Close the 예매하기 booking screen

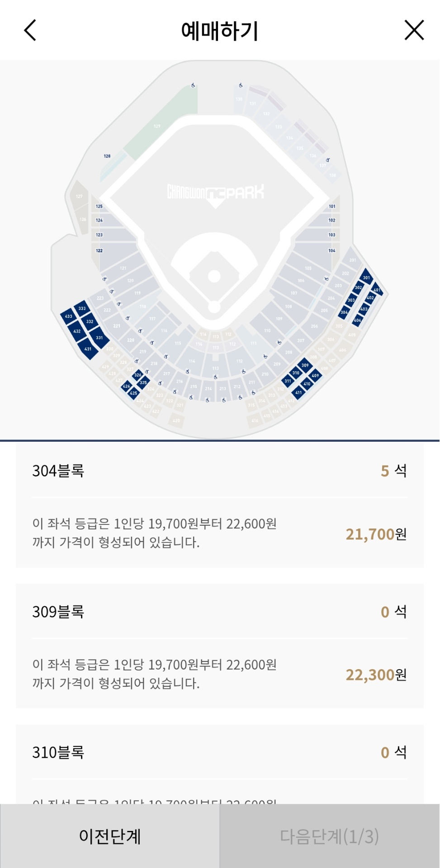[x=414, y=31]
